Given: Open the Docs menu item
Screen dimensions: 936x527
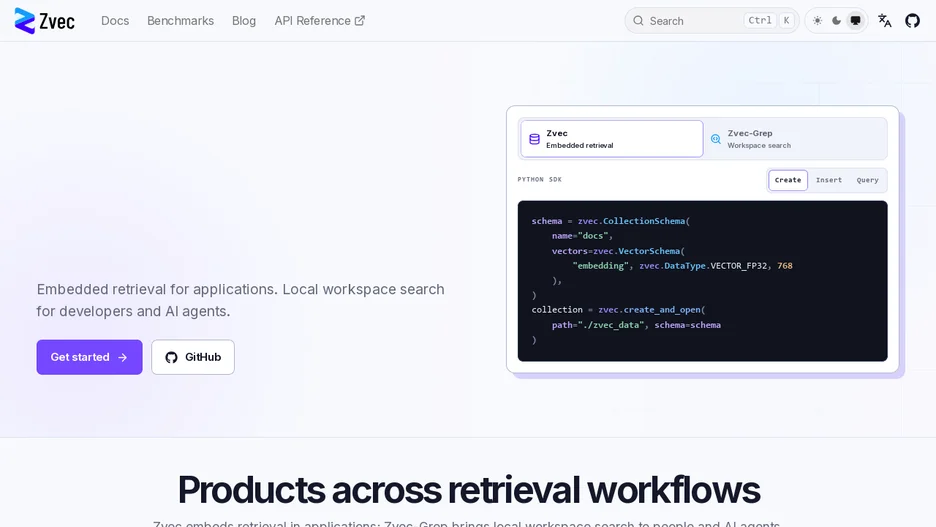Looking at the screenshot, I should coord(115,21).
